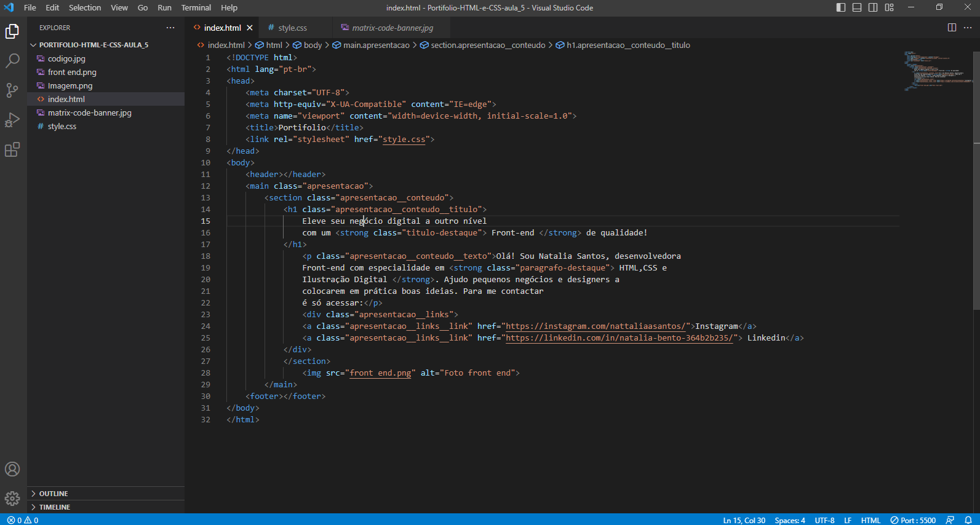
Task: Open style.css in the explorer
Action: (106, 126)
